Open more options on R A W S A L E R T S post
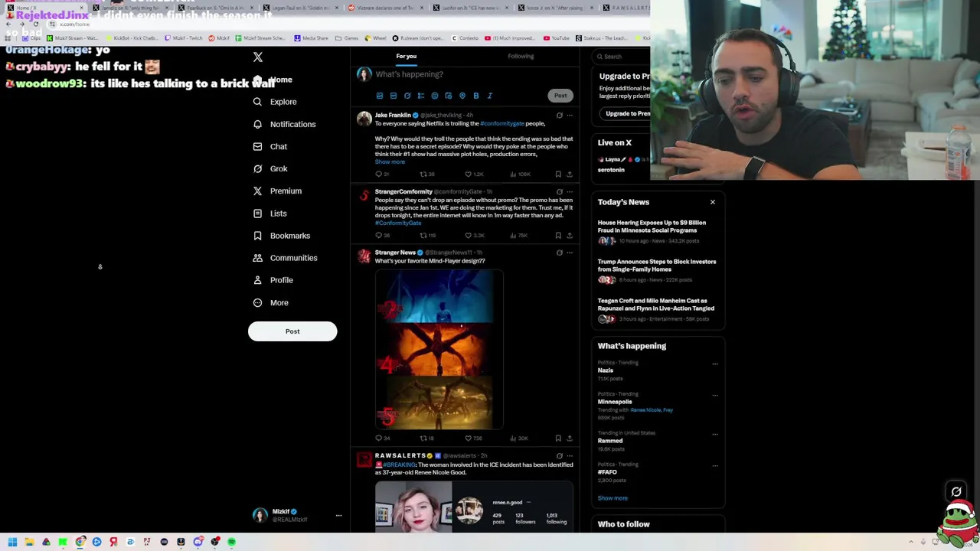Screen dimensions: 980x551 [570, 456]
